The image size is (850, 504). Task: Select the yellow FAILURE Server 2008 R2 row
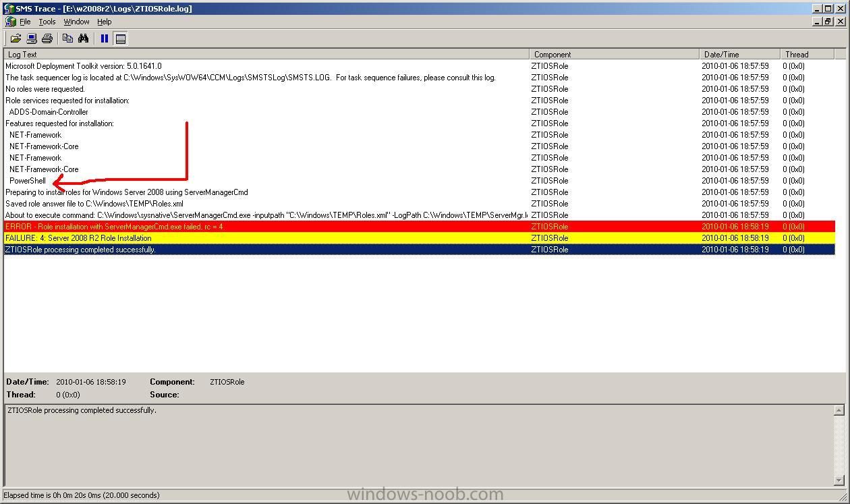(420, 238)
